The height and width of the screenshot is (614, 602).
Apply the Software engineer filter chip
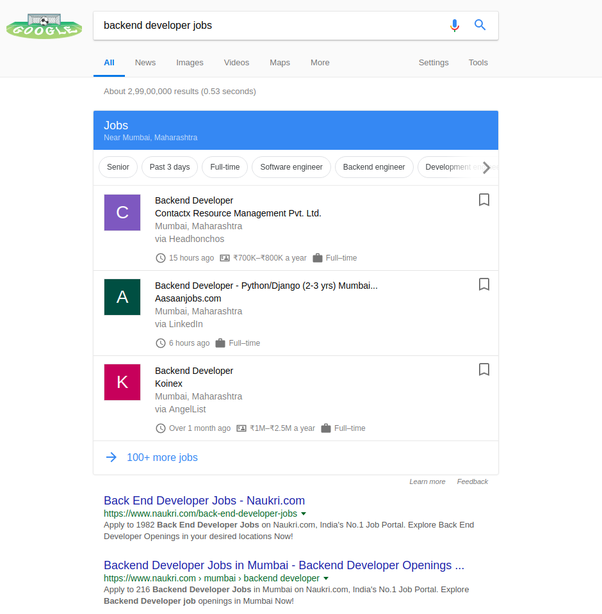click(291, 167)
